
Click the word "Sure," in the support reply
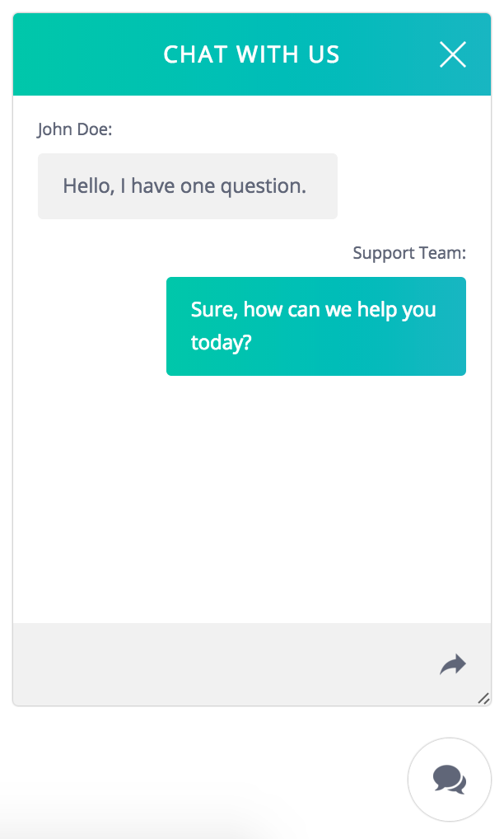click(214, 311)
